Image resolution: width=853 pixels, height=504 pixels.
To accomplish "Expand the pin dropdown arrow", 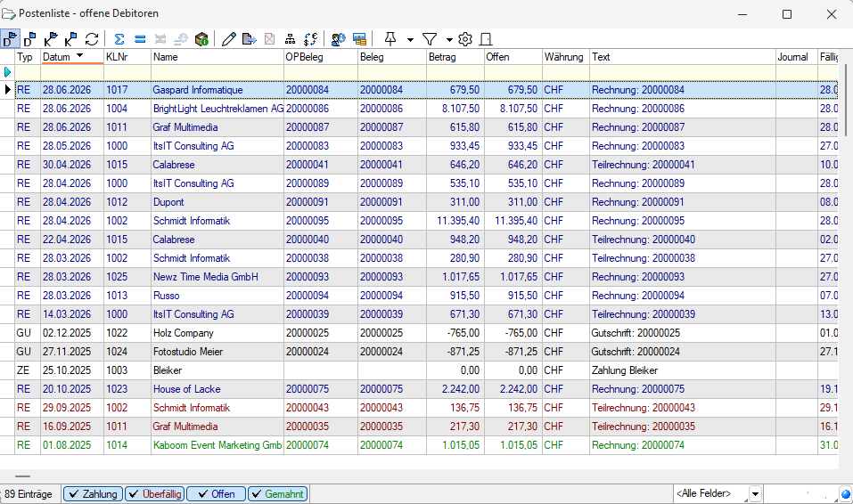I will [x=409, y=40].
